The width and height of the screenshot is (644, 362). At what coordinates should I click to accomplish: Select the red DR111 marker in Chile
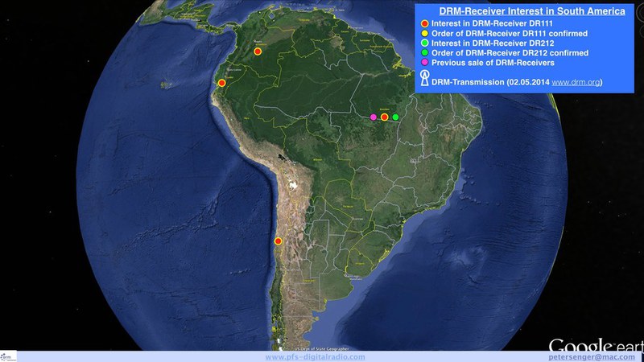point(278,241)
